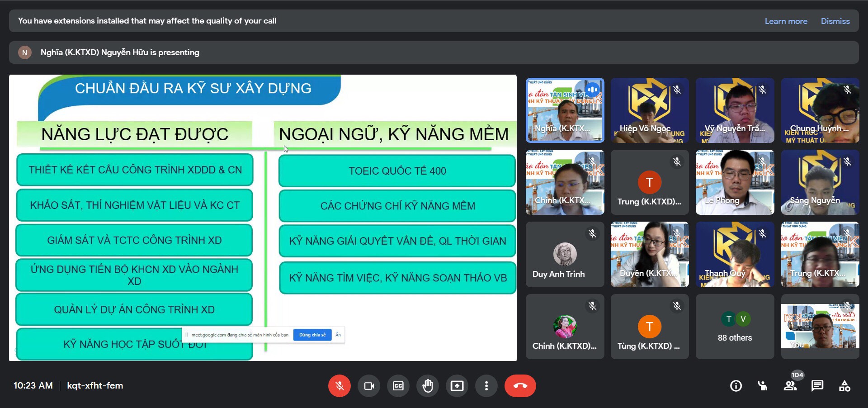Viewport: 868px width, 408px height.
Task: Leave the call with the red hang-up button
Action: point(520,386)
